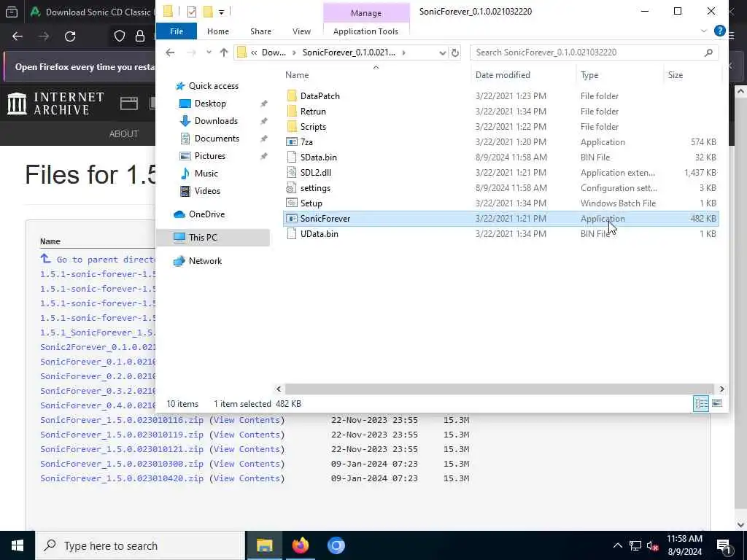Refresh the File Explorer address bar
Screen dimensions: 747x560
[x=455, y=52]
